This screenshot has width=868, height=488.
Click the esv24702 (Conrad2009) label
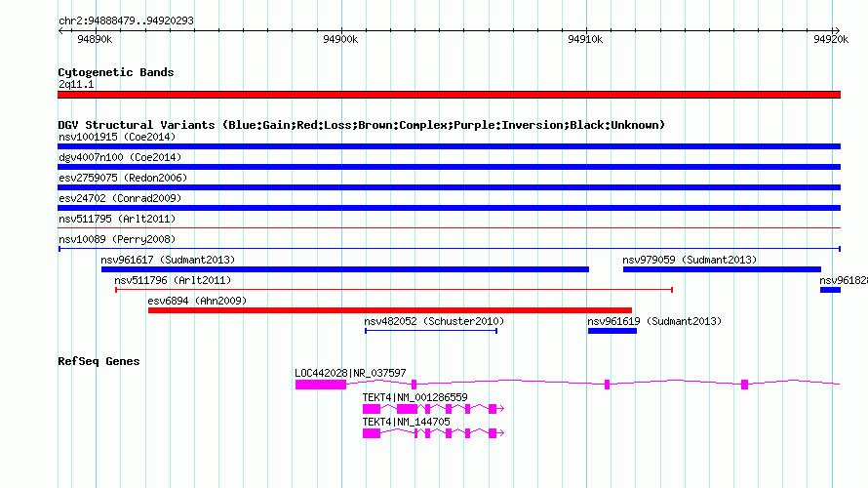[120, 198]
